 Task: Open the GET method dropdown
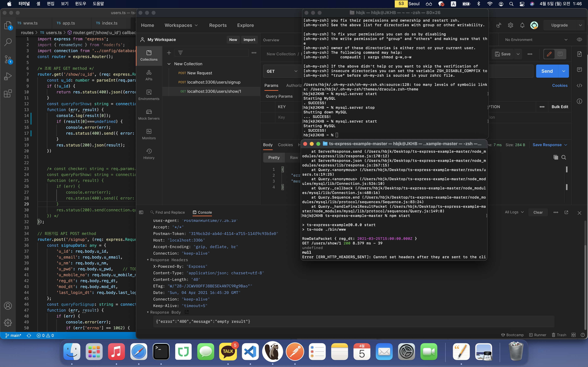282,71
